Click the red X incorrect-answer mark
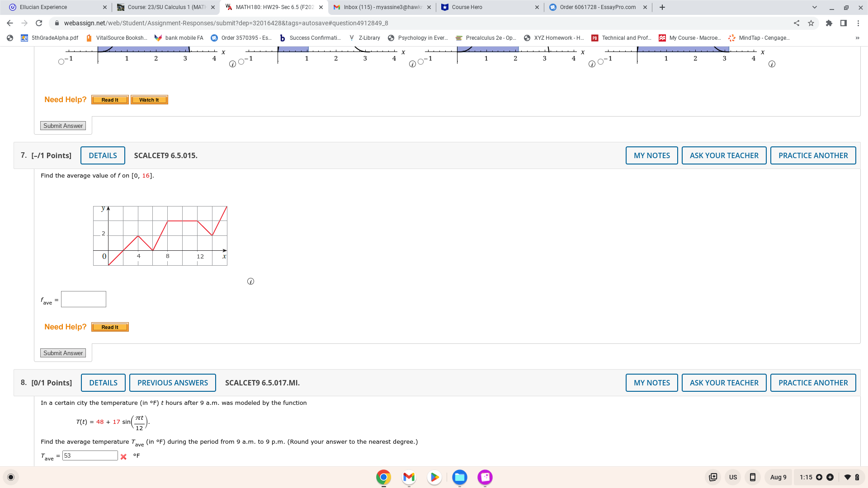This screenshot has height=488, width=868. pos(123,457)
